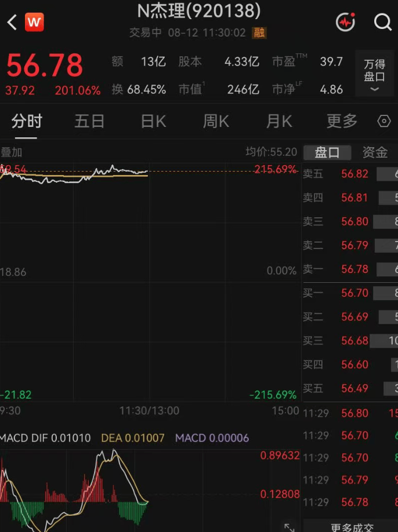Viewport: 398px width, 532px height.
Task: Select the 分时 tab
Action: 27,121
